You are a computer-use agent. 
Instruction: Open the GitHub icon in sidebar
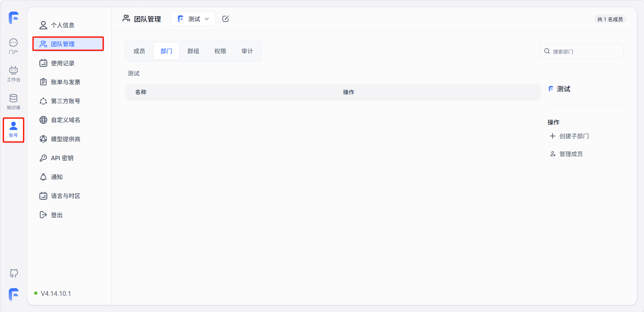tap(13, 273)
